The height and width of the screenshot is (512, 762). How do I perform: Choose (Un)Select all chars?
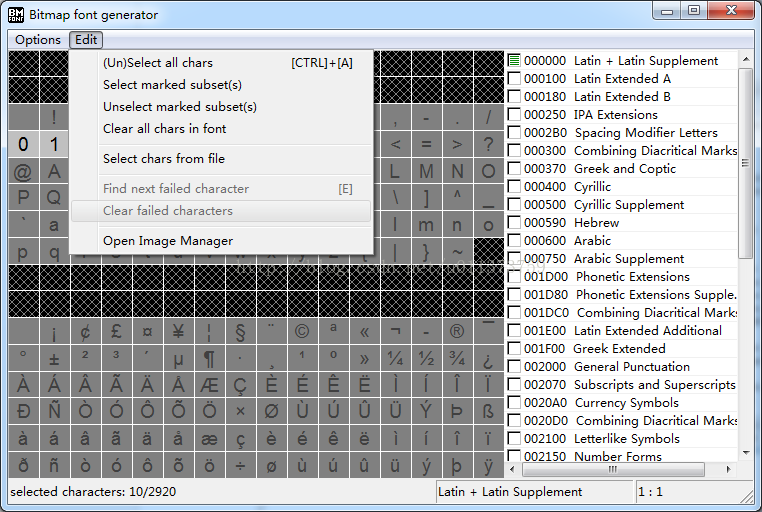(x=221, y=63)
